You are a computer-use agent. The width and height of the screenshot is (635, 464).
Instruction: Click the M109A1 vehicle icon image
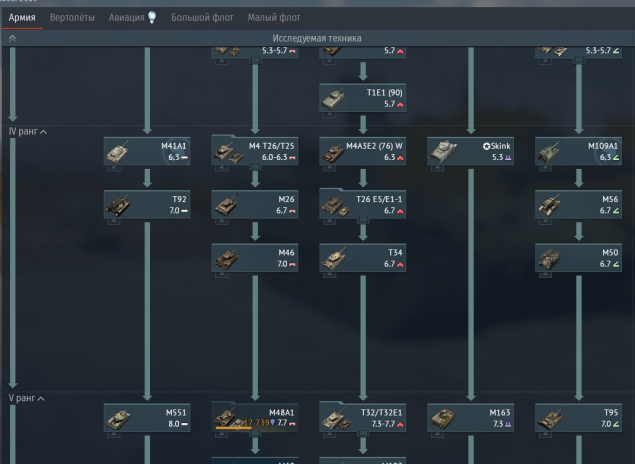tap(549, 152)
